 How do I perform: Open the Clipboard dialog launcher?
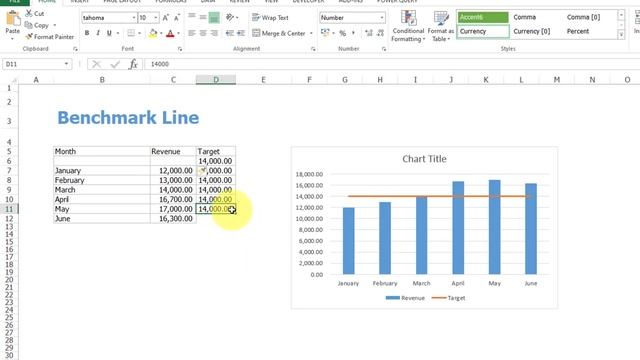click(x=75, y=49)
